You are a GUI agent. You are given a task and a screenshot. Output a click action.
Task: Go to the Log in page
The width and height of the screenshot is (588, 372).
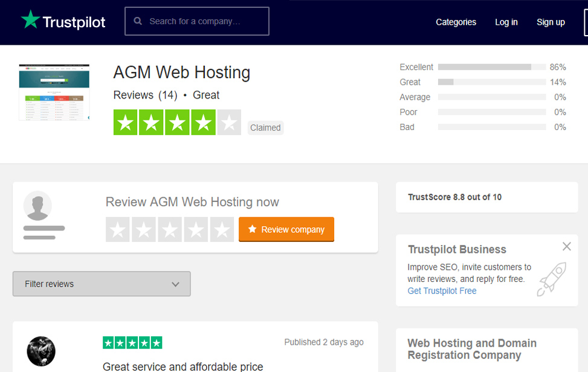[x=506, y=22]
